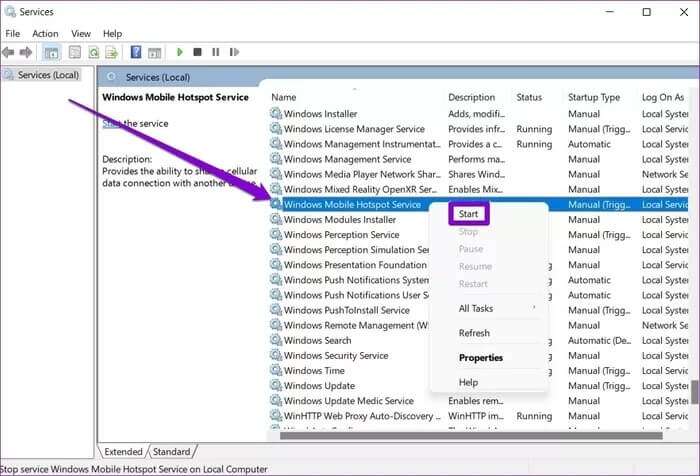The height and width of the screenshot is (476, 700).
Task: Select Windows Media Player Network Sharing row
Action: click(x=479, y=174)
